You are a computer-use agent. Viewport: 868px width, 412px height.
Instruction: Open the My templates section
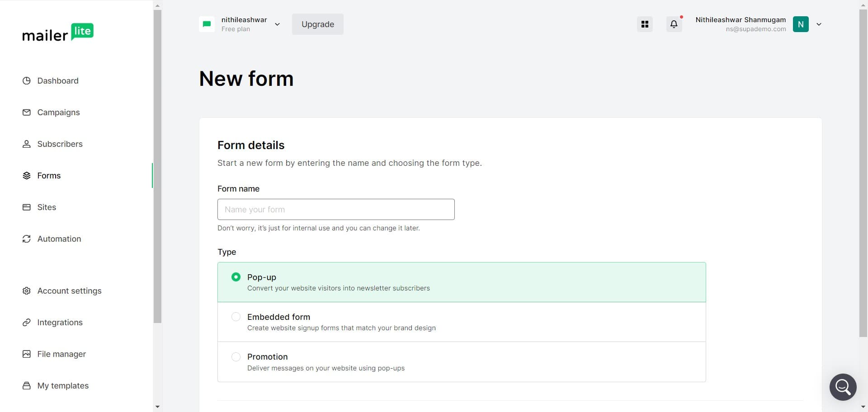tap(63, 385)
